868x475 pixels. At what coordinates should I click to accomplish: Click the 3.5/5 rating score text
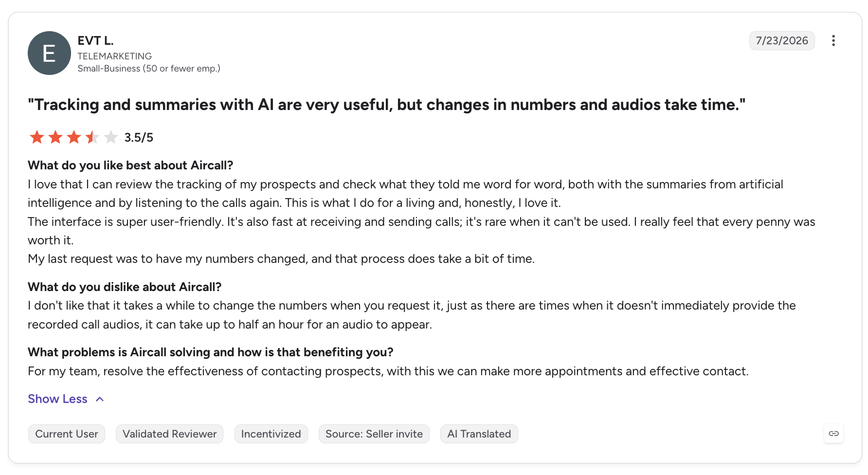point(139,138)
